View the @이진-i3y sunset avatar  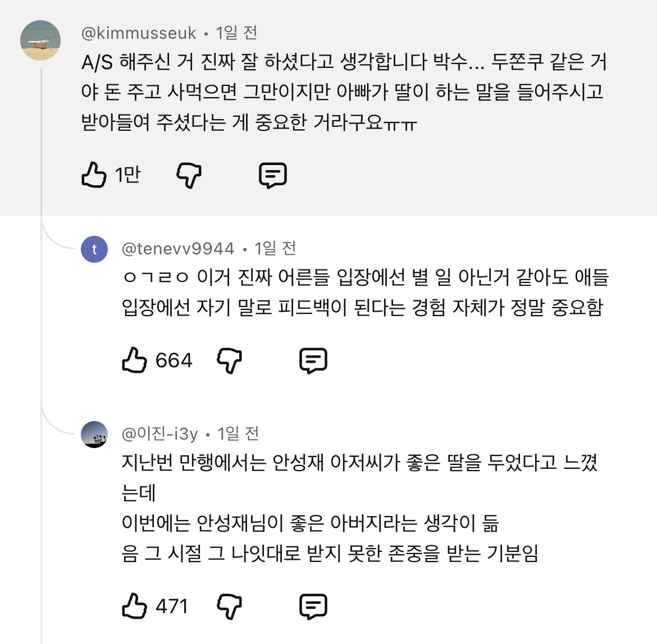click(x=94, y=435)
